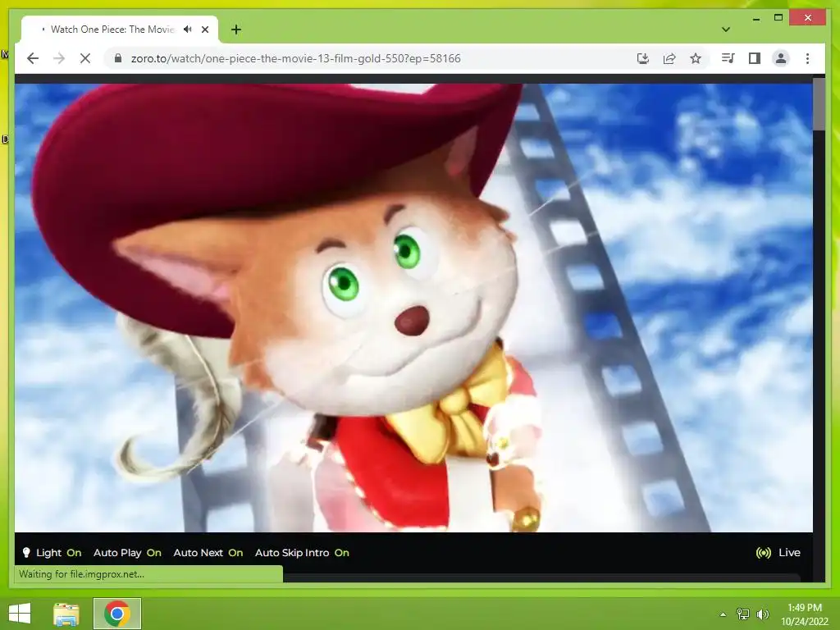Click the zoro.to address bar URL
Image resolution: width=840 pixels, height=630 pixels.
(x=295, y=58)
